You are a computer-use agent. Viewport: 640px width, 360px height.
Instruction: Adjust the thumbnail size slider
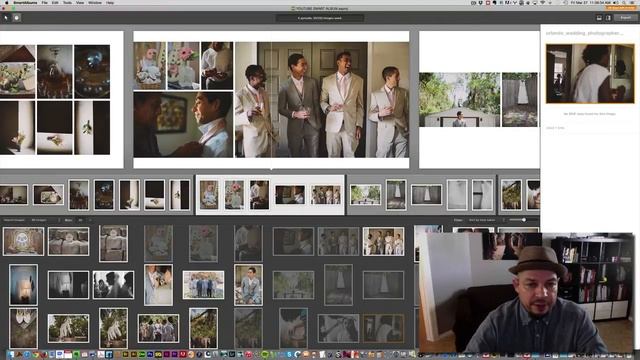point(524,220)
